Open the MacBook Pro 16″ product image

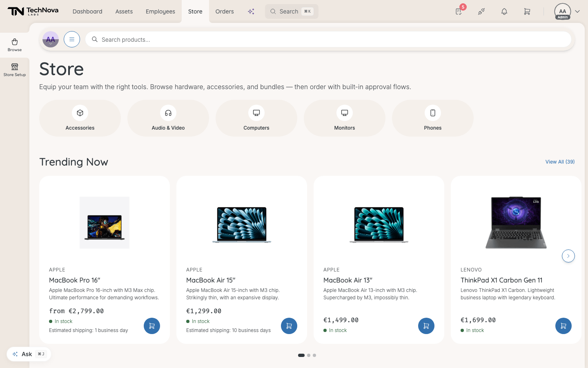tap(105, 222)
